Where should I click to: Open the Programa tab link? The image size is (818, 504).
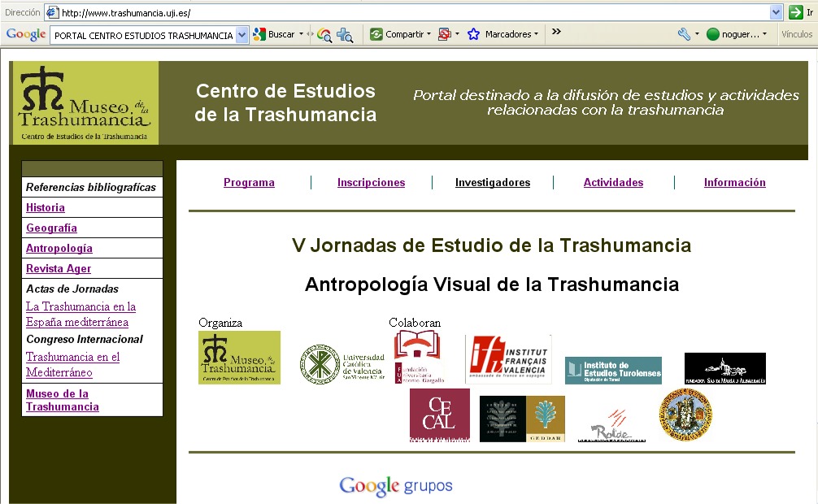[249, 183]
